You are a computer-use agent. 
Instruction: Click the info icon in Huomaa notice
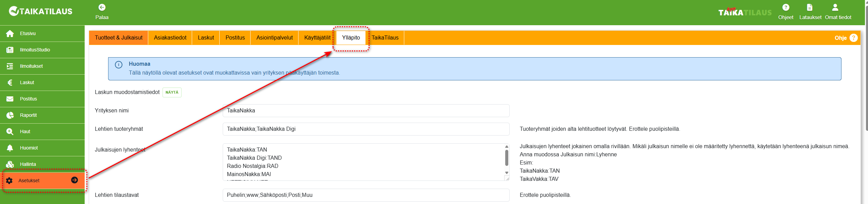pos(119,65)
